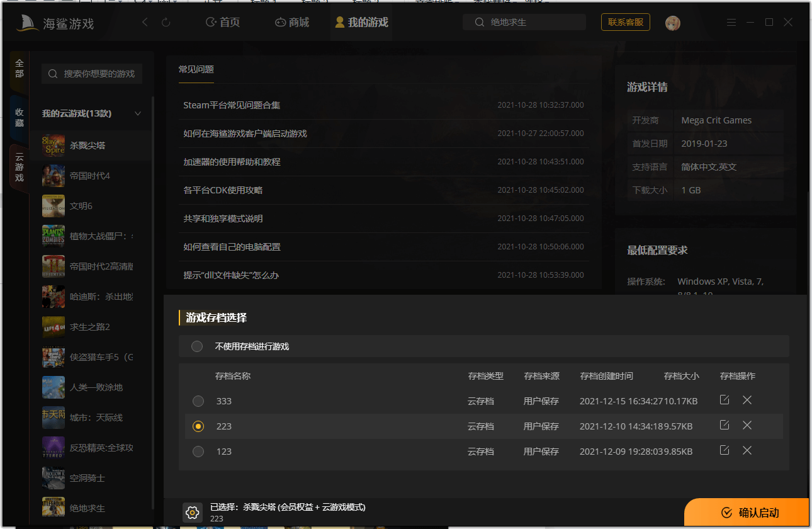Image resolution: width=812 pixels, height=529 pixels.
Task: Delete save "223" using its X icon
Action: pos(747,425)
